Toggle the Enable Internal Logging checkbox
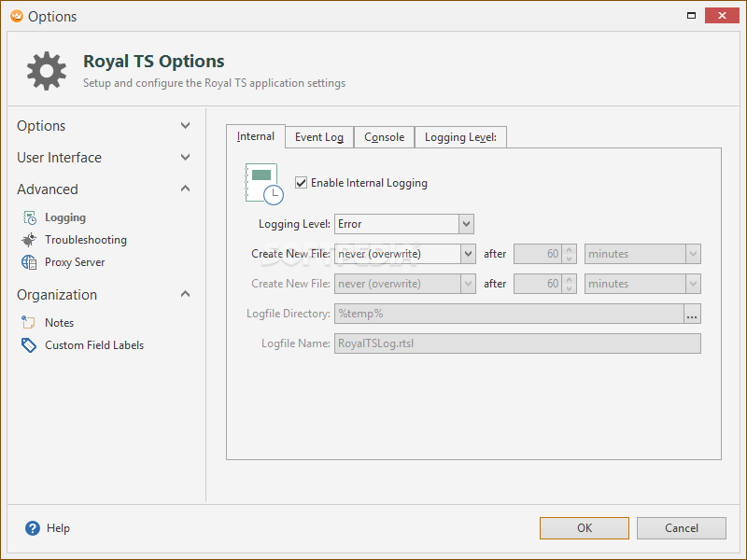 coord(301,182)
